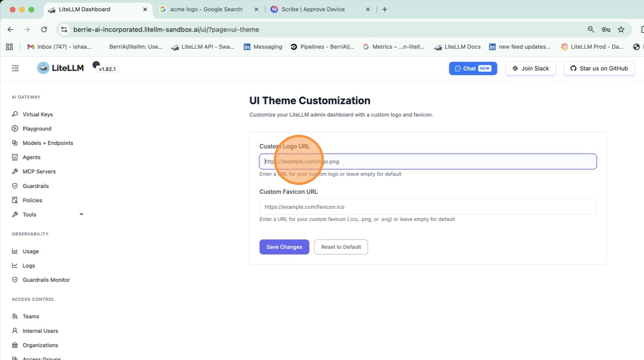Click the MCP Servers wrench icon
This screenshot has width=644, height=360.
point(15,172)
